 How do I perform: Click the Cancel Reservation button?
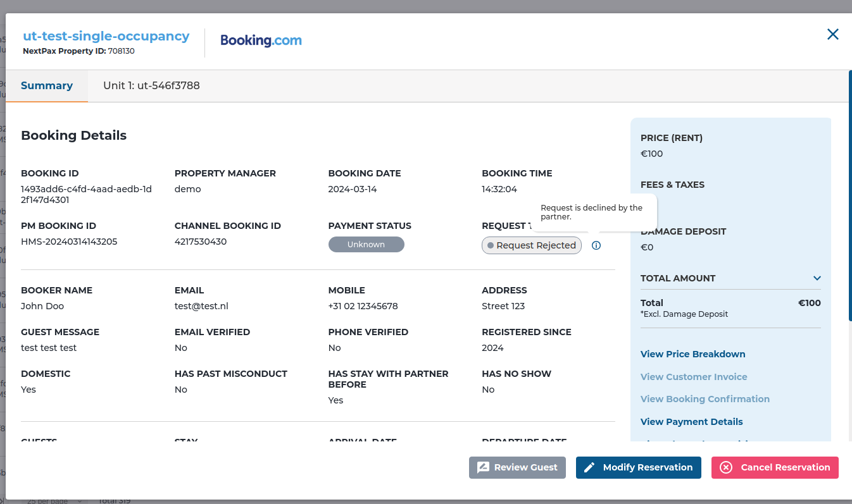(x=775, y=467)
